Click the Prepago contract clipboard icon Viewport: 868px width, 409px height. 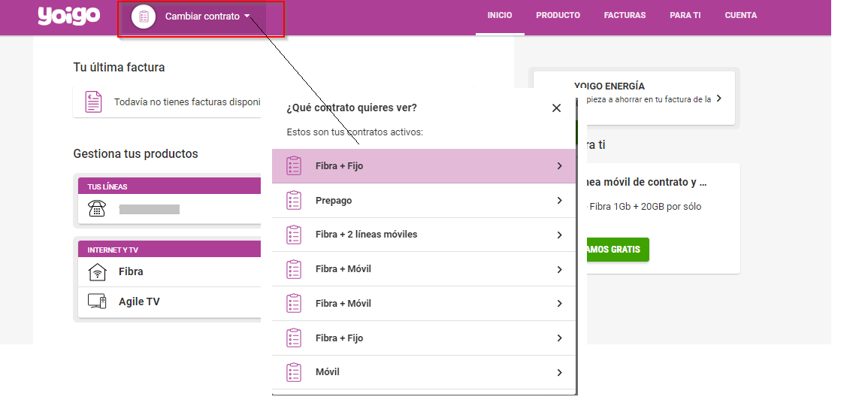(294, 200)
